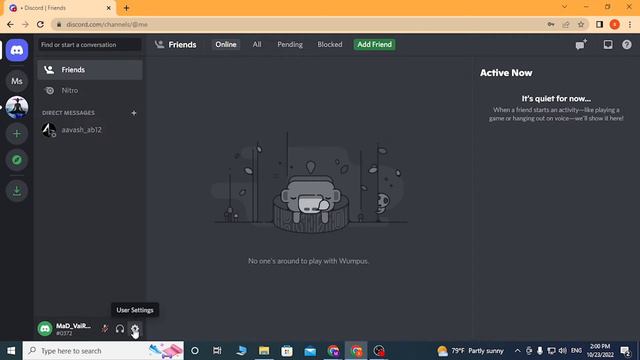
Task: Open Cortana circle on taskbar
Action: [195, 351]
